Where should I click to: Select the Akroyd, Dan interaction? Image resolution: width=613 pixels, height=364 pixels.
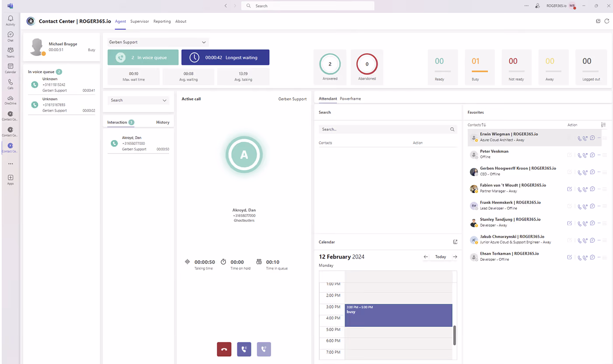pyautogui.click(x=138, y=143)
